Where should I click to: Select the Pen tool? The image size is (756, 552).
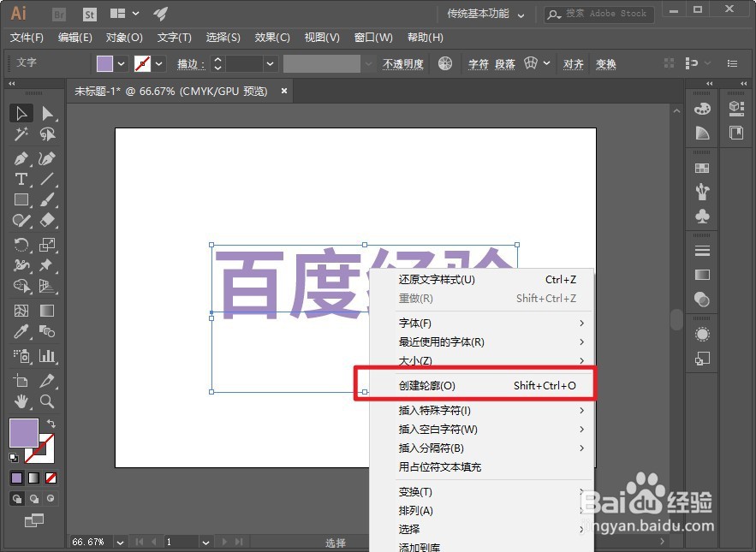[x=21, y=158]
